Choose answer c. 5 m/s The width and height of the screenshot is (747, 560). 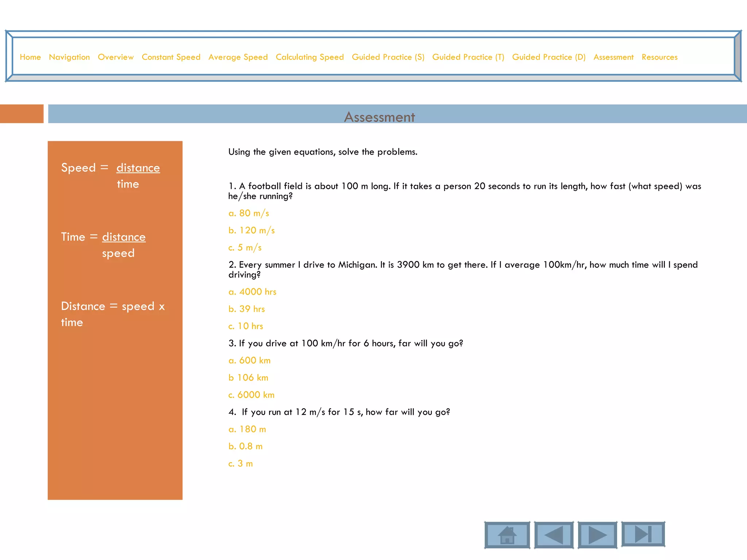point(245,248)
